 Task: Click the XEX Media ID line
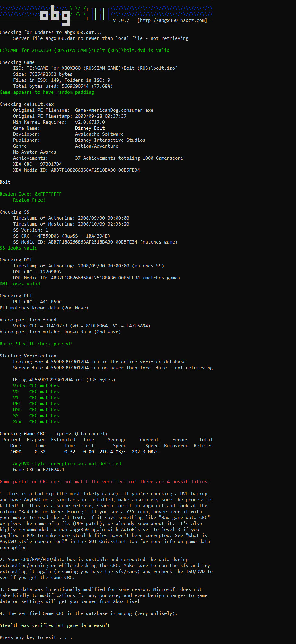77,170
